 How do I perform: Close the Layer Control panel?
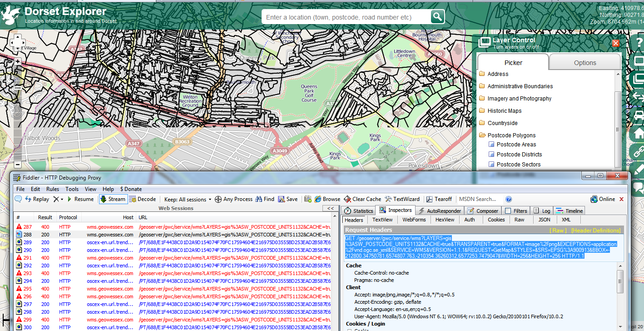[x=615, y=43]
